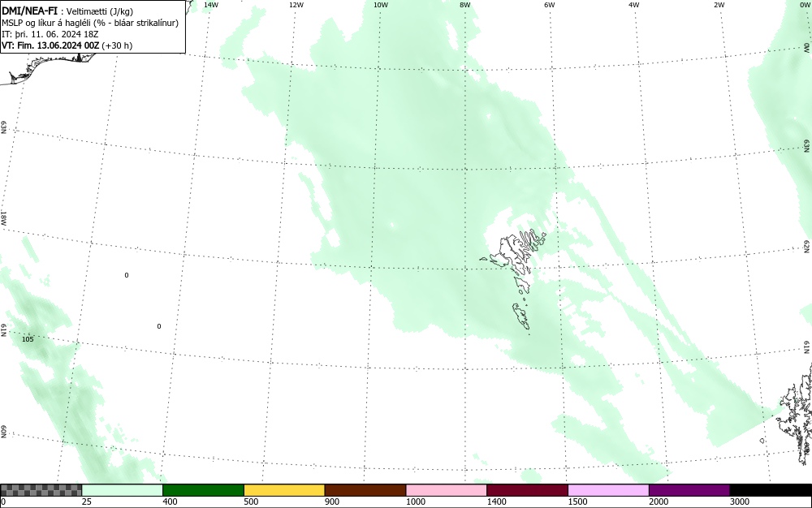
Task: Click the '2000' legend scale number
Action: tap(659, 502)
